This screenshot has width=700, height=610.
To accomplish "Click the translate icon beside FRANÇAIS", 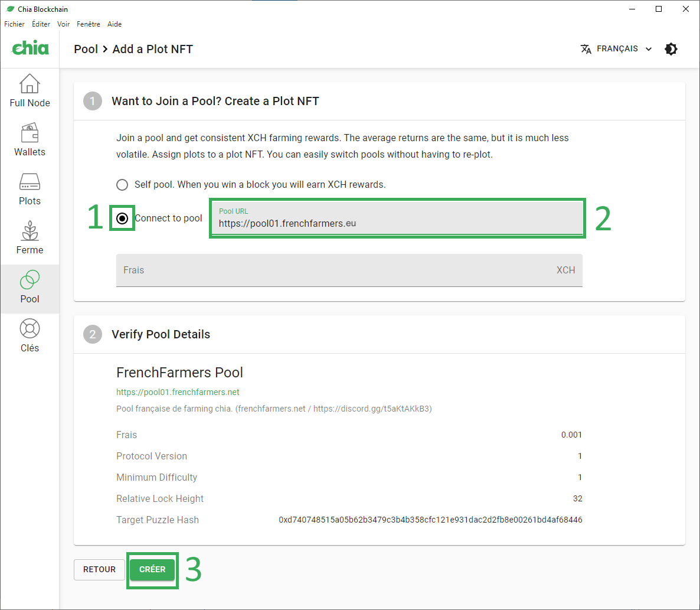I will 585,49.
